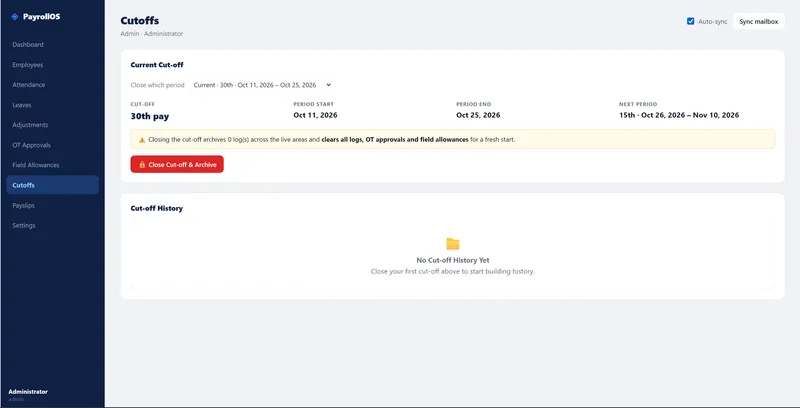The height and width of the screenshot is (408, 800).
Task: Click the Current Cut-off heading
Action: click(x=157, y=65)
